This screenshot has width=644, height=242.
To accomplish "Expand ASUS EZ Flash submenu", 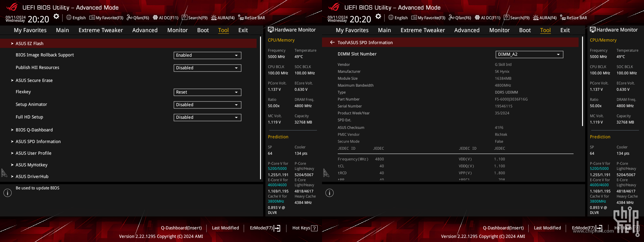I will point(128,43).
